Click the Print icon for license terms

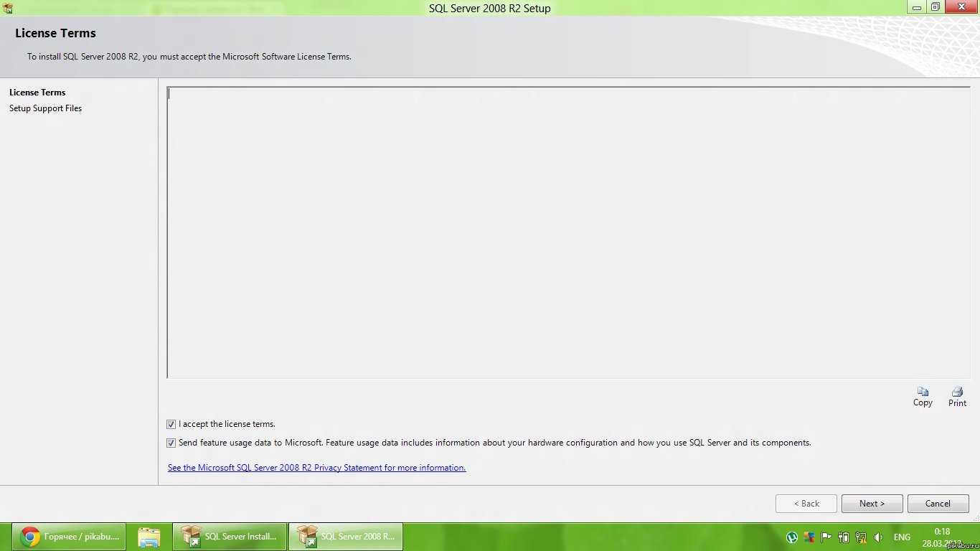(x=957, y=392)
